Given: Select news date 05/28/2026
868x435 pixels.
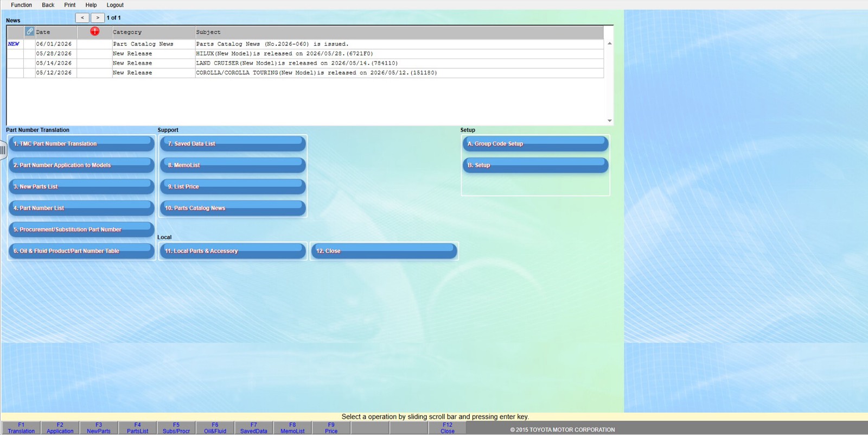Looking at the screenshot, I should (x=54, y=54).
